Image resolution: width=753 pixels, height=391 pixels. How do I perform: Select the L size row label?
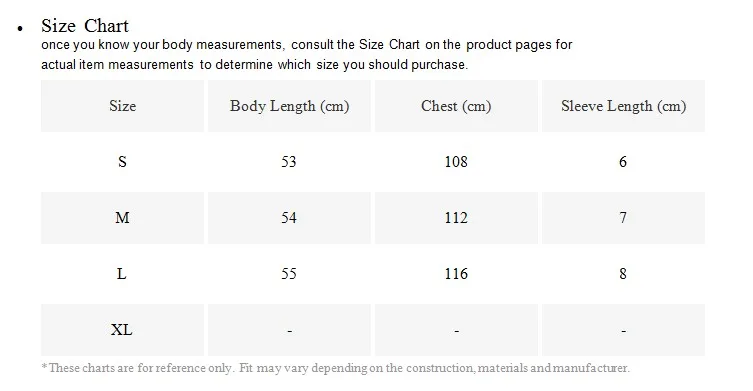click(x=121, y=274)
